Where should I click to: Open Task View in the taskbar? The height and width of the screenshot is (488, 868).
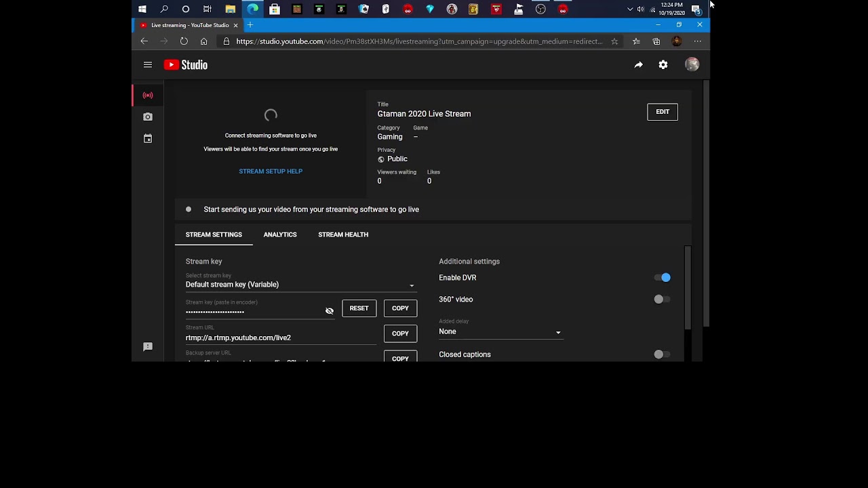(208, 9)
